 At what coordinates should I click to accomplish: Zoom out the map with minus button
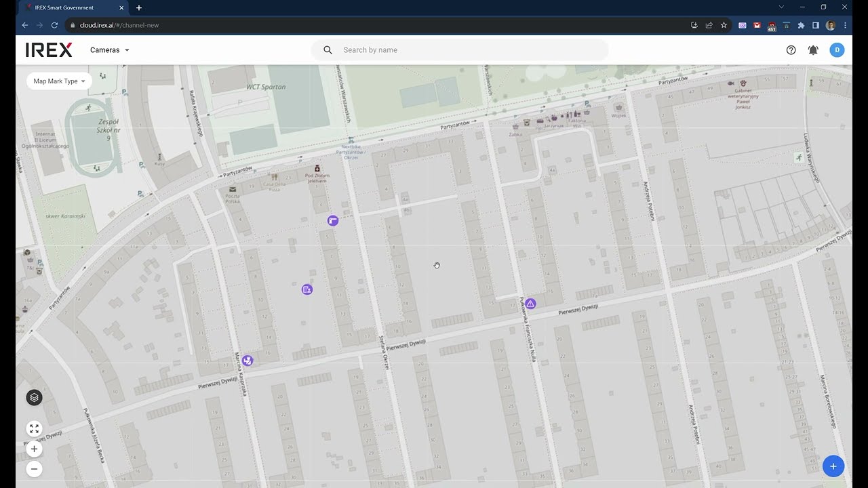[34, 468]
